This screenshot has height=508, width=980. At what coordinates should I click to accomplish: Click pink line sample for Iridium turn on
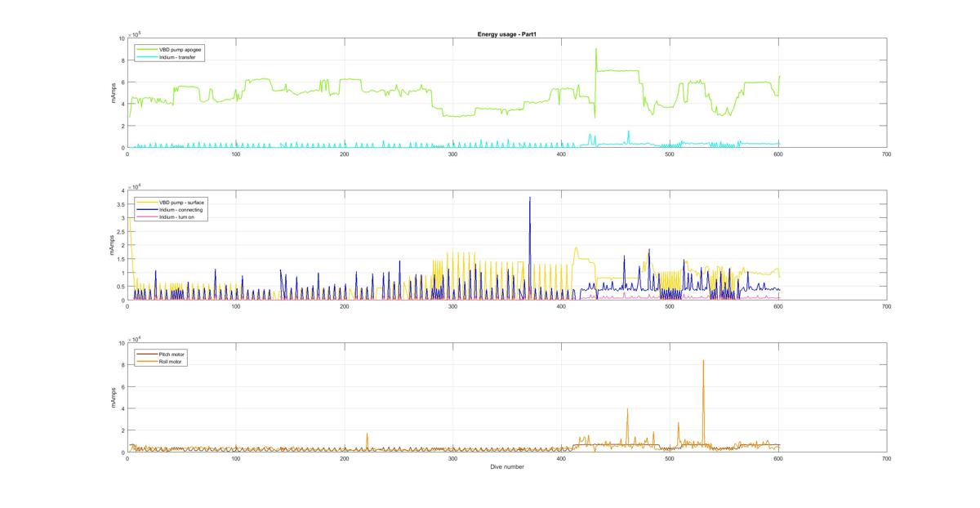coord(146,218)
